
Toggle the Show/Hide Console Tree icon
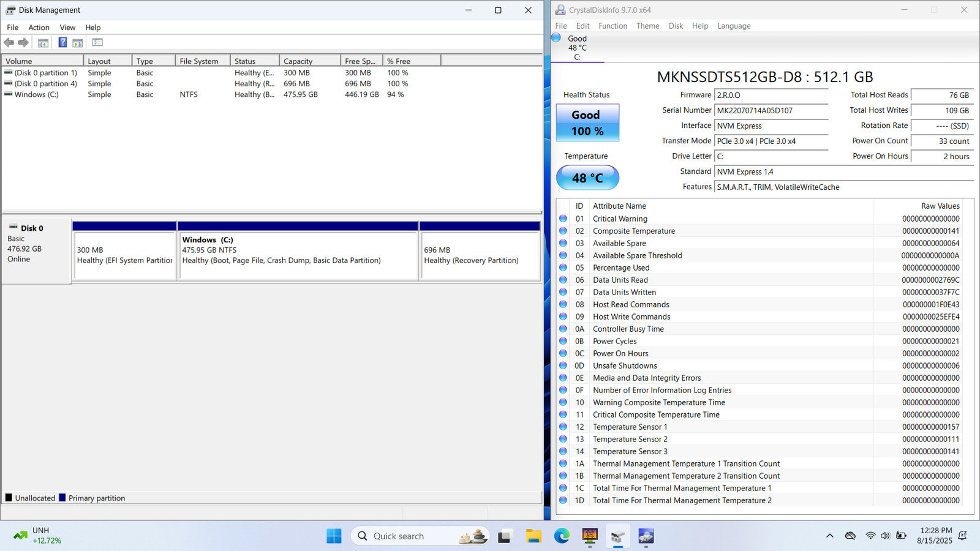[43, 43]
